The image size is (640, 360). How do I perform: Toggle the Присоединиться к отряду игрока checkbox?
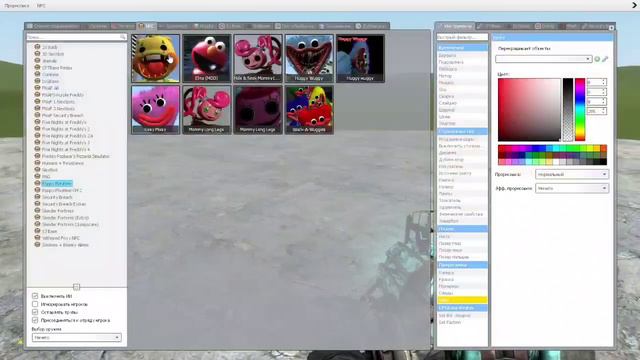click(x=35, y=320)
